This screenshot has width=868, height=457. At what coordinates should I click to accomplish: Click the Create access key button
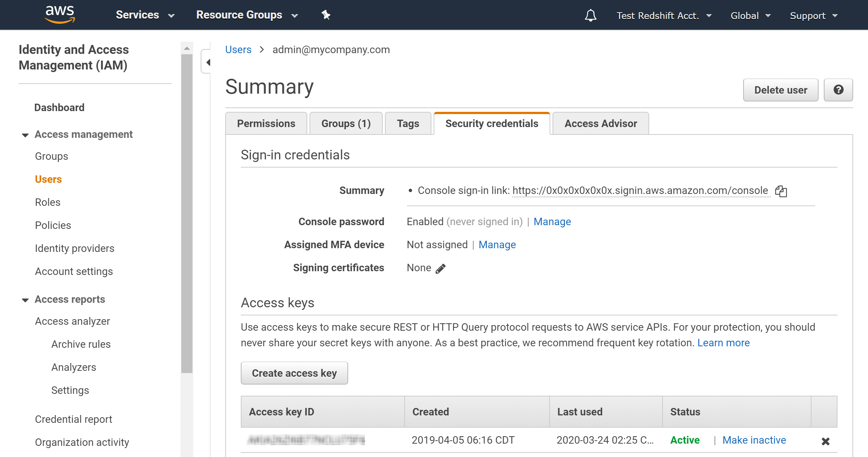point(294,373)
